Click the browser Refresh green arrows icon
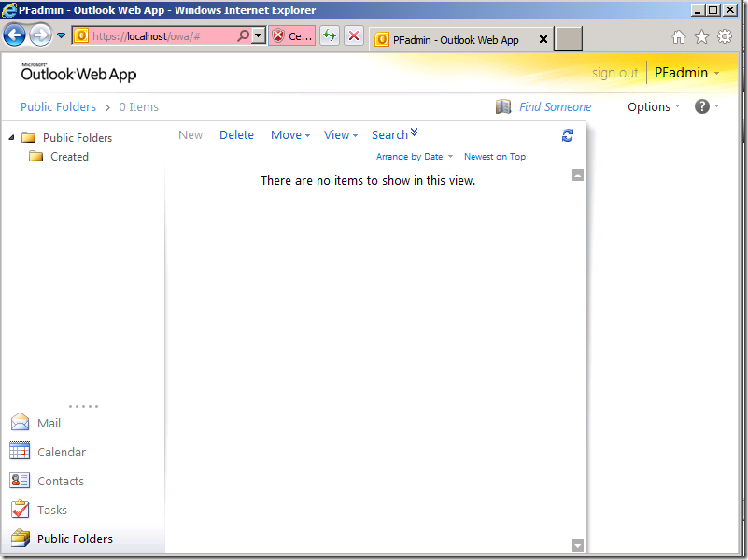This screenshot has height=560, width=748. pos(330,35)
